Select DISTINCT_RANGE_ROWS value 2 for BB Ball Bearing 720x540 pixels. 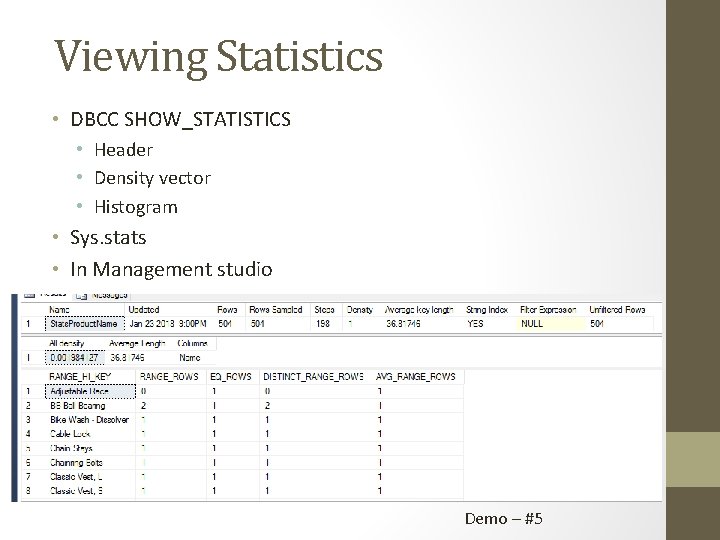tap(267, 405)
